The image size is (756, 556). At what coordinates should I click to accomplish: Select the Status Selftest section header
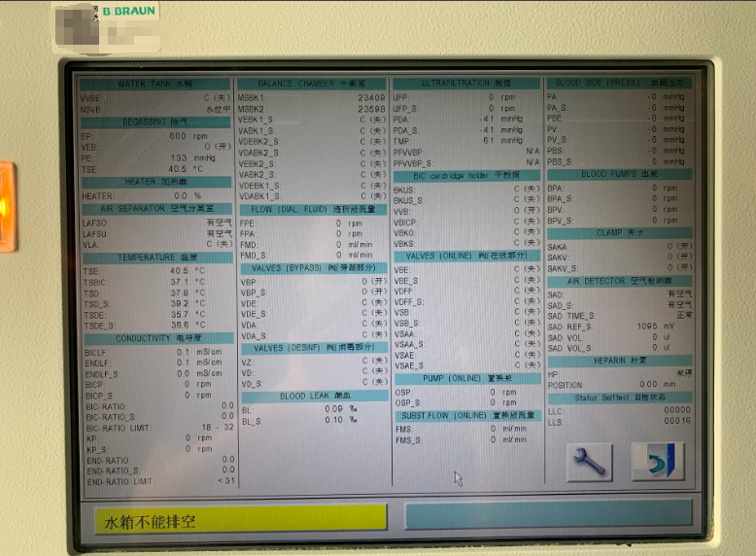pyautogui.click(x=620, y=398)
